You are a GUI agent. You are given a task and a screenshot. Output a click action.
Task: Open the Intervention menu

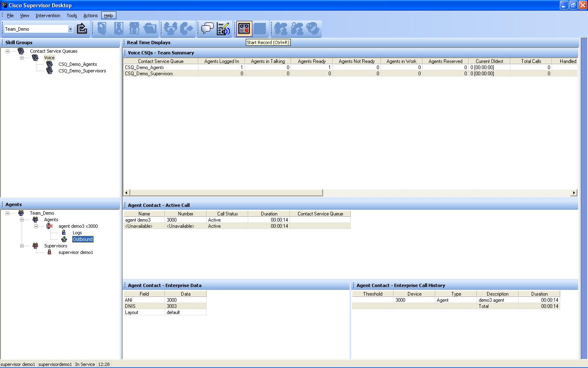pyautogui.click(x=48, y=16)
